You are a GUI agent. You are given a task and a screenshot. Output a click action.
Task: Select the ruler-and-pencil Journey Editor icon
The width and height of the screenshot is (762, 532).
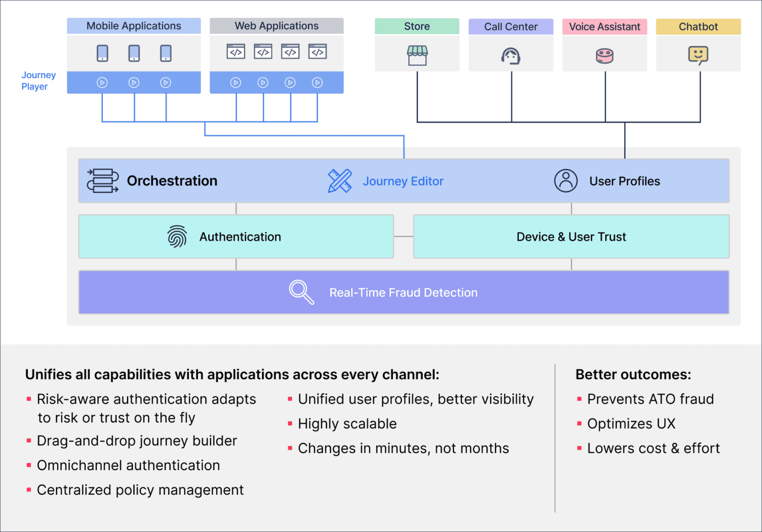point(339,180)
